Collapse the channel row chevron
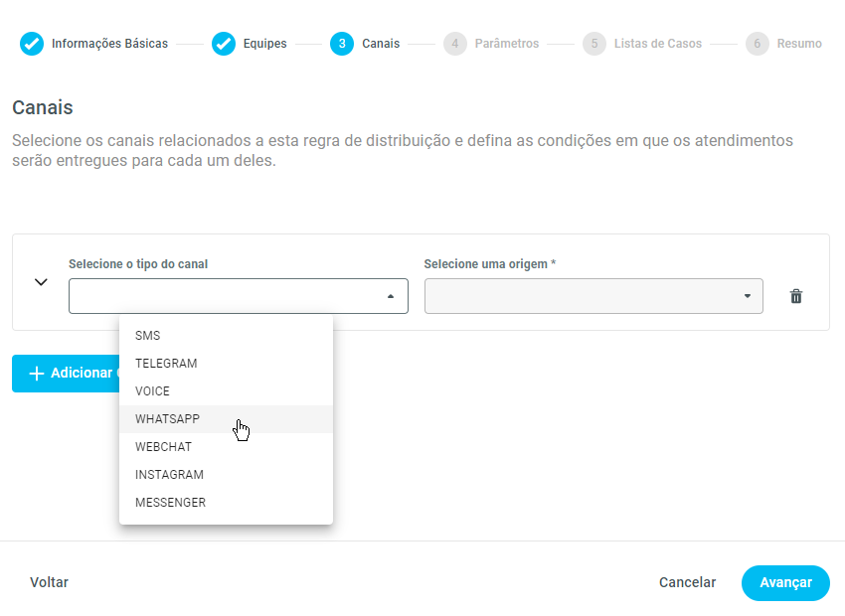Screen dimensions: 845x616 click(41, 282)
